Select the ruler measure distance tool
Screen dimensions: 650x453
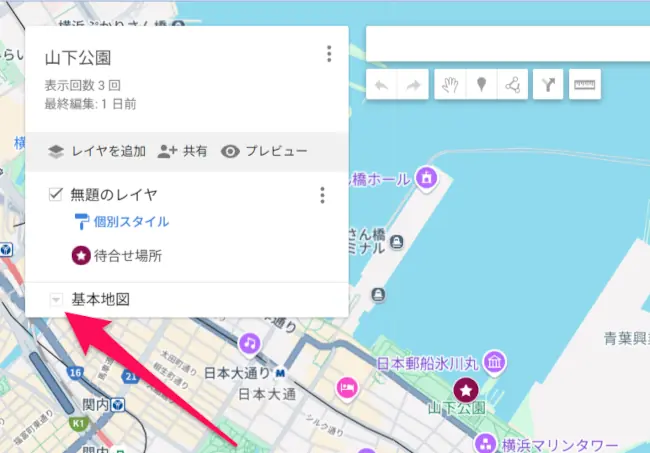585,85
